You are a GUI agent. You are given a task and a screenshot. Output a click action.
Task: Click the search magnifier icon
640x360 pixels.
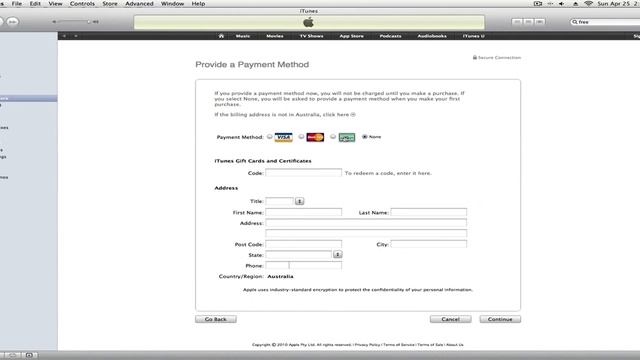[575, 22]
